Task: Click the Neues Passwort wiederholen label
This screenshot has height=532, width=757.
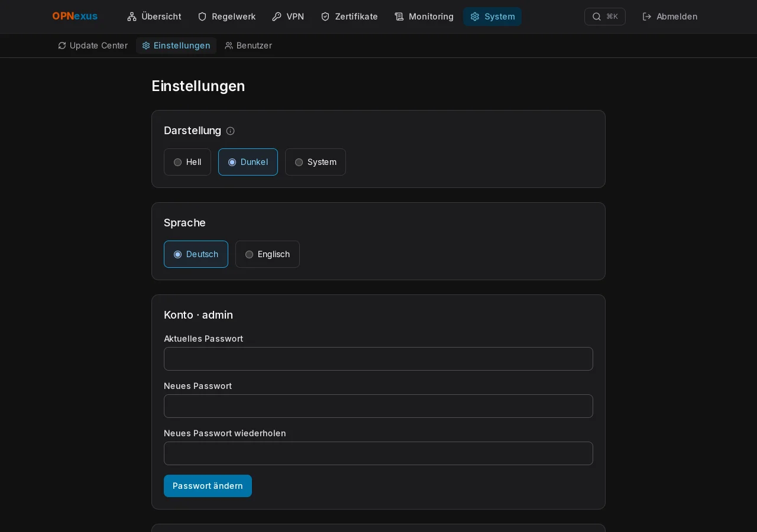Action: pos(225,433)
